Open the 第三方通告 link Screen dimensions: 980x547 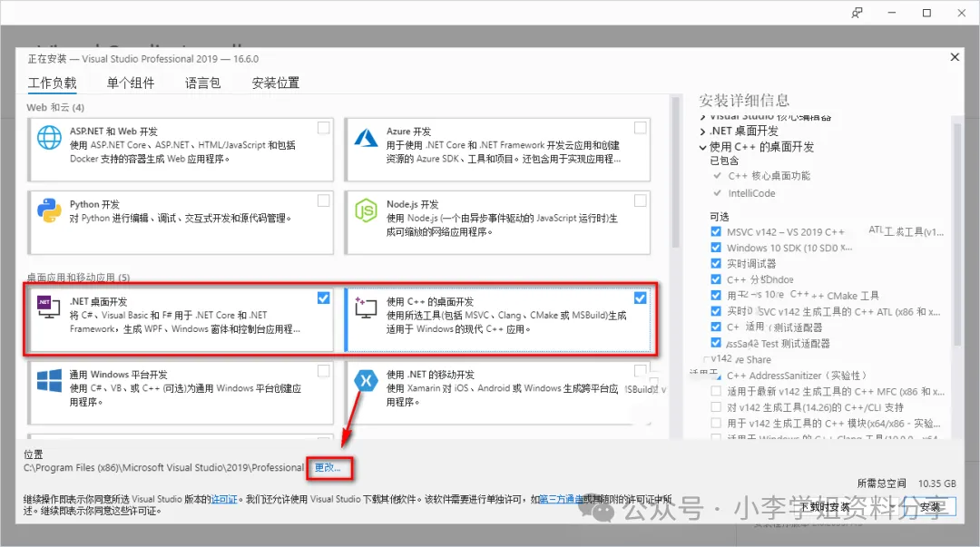click(x=561, y=499)
